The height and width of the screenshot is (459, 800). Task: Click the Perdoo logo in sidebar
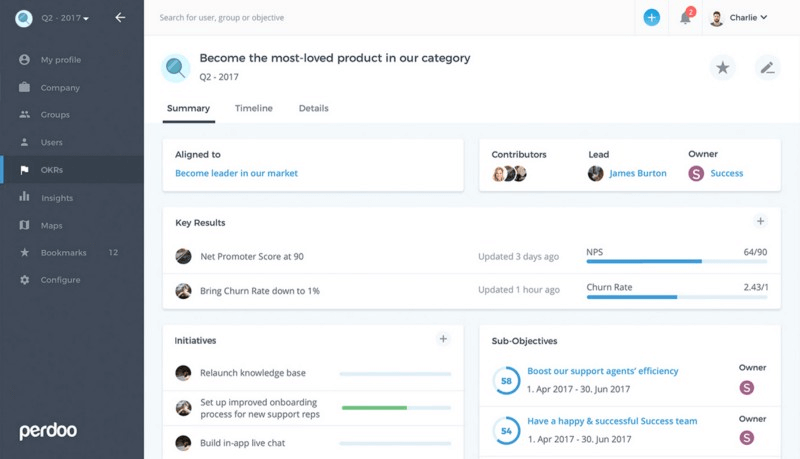[48, 431]
